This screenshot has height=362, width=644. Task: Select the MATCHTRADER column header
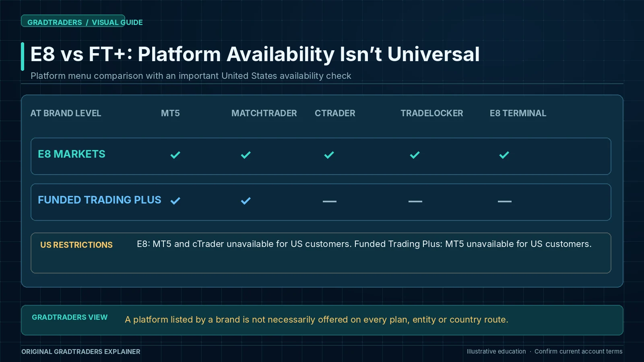(264, 113)
